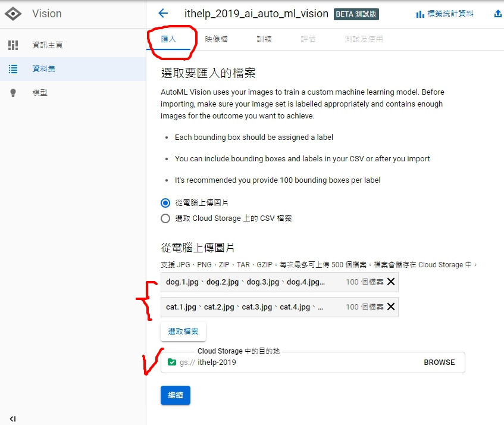The image size is (504, 425).
Task: Collapse the sidebar with the bottom chevron
Action: 13,418
